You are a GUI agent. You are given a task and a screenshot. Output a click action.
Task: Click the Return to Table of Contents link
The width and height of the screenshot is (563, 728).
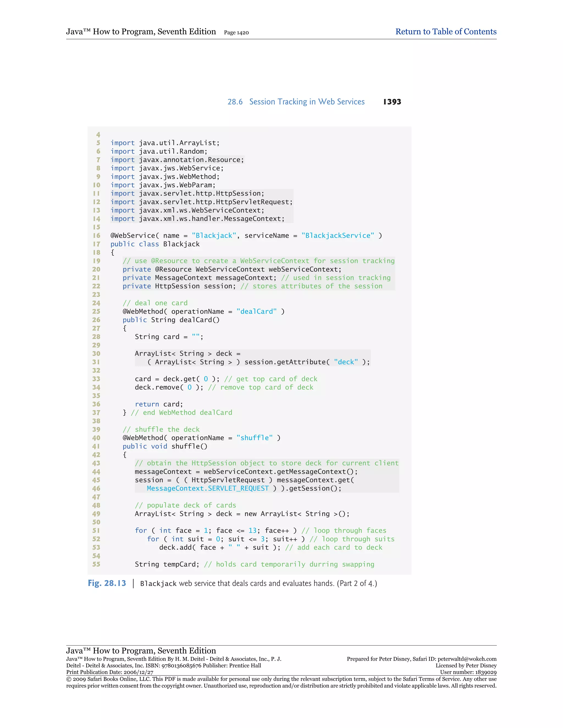[x=446, y=32]
